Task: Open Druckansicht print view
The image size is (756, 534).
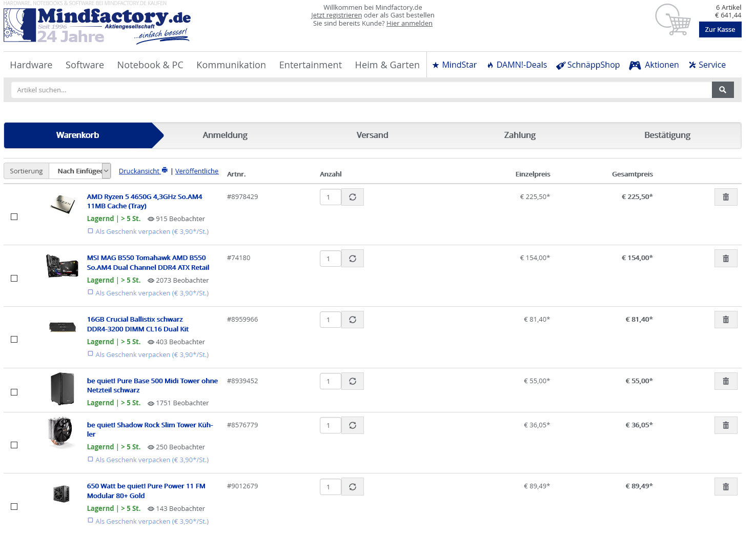Action: point(143,171)
